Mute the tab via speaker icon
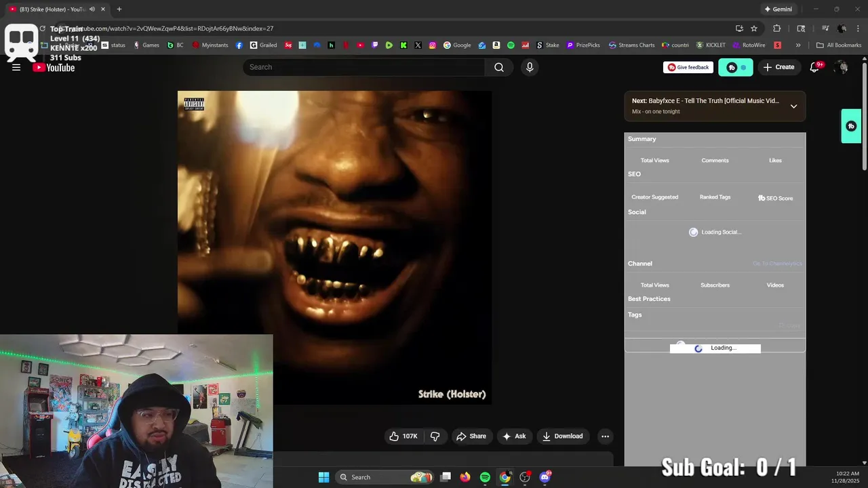This screenshot has height=488, width=868. click(x=92, y=9)
